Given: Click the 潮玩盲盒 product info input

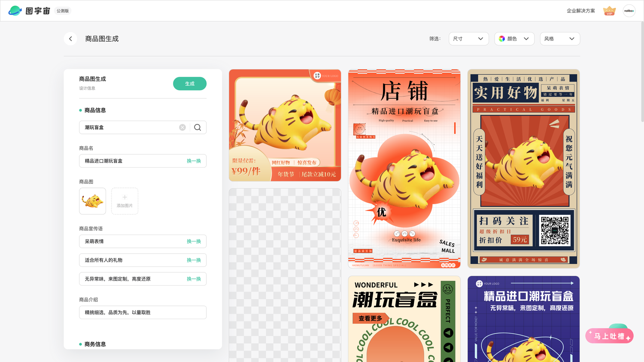Looking at the screenshot, I should pyautogui.click(x=143, y=127).
